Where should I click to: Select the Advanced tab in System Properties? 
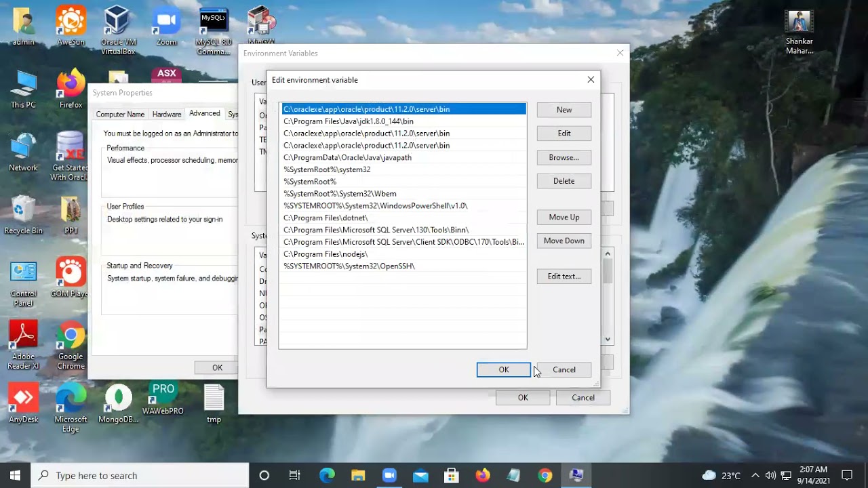(x=204, y=113)
